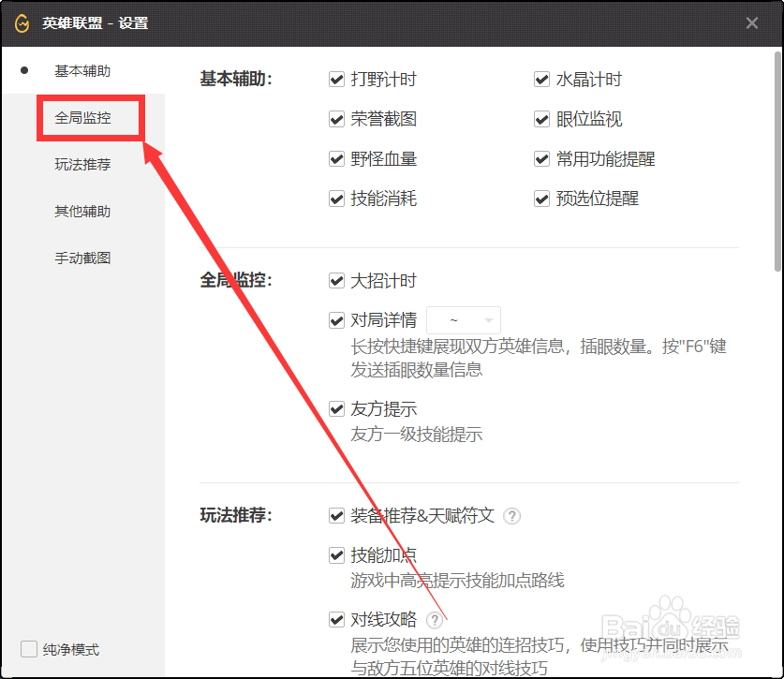Uncheck the 技能加点 checkbox
784x679 pixels.
336,555
